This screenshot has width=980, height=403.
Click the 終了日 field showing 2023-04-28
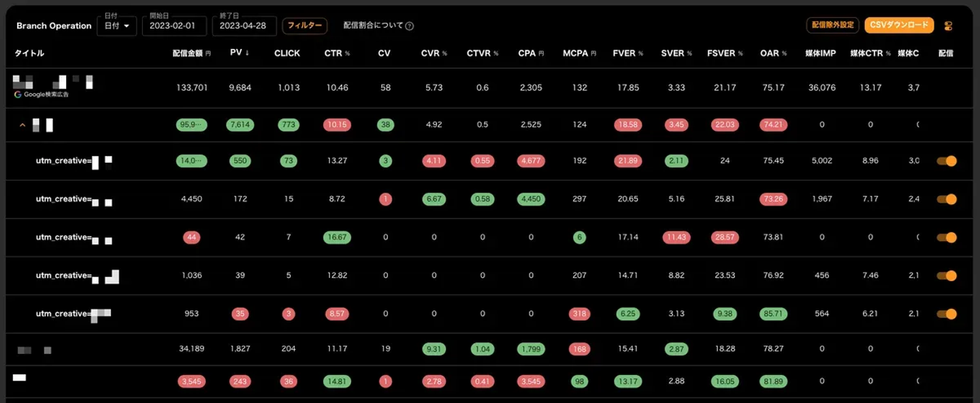244,26
